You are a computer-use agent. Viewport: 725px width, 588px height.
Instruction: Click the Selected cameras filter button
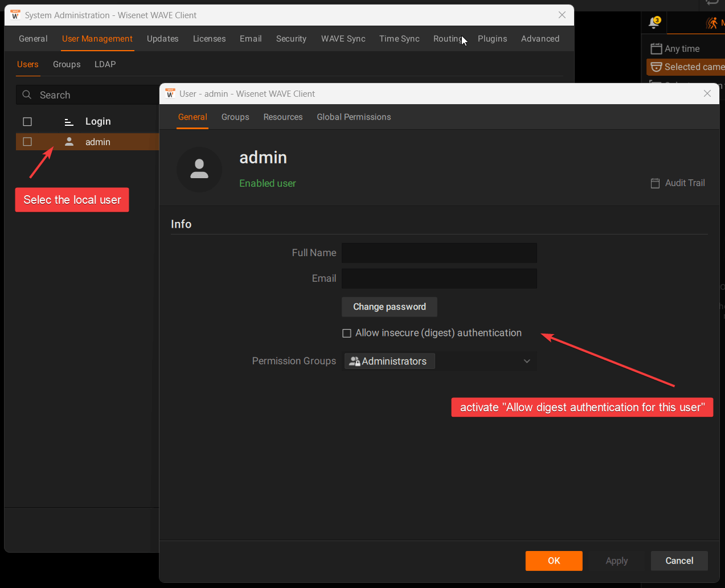pos(686,67)
